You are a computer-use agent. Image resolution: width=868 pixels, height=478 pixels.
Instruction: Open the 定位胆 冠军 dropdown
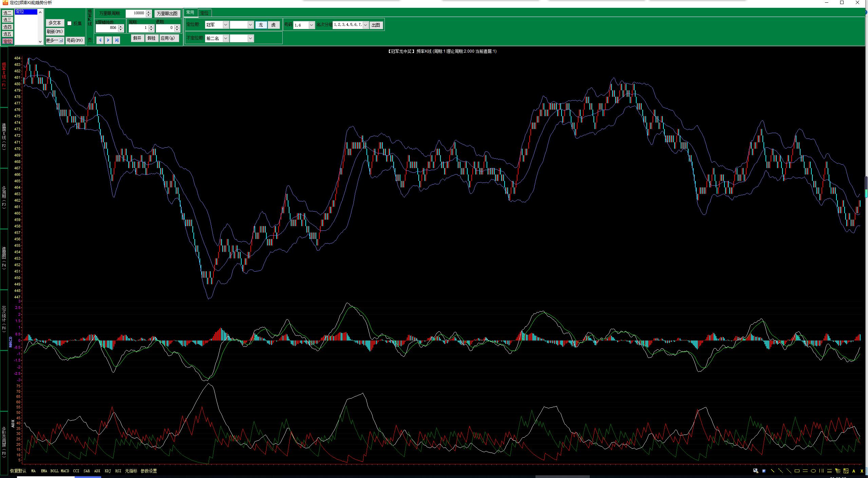[226, 25]
